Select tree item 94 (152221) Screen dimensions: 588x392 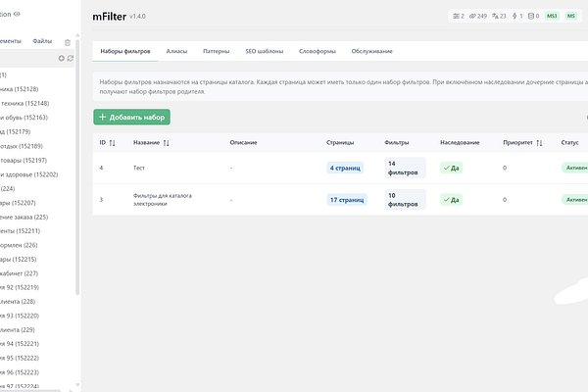20,344
